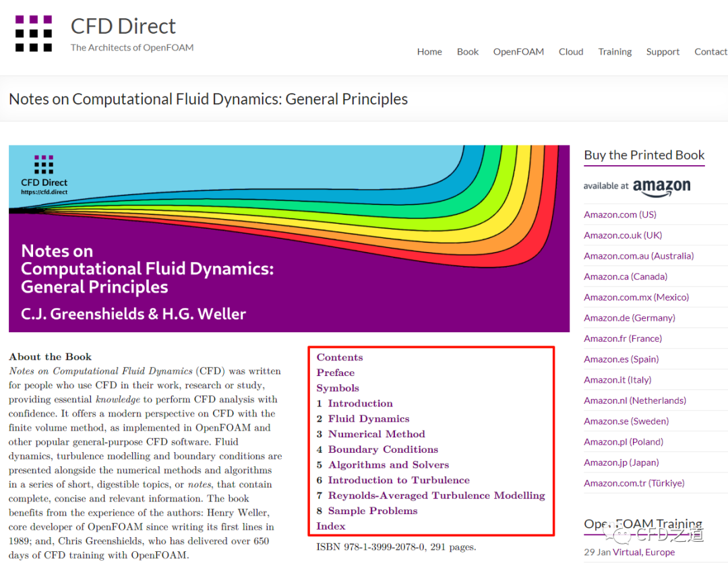Click the About the Book heading
The height and width of the screenshot is (566, 728).
click(50, 356)
